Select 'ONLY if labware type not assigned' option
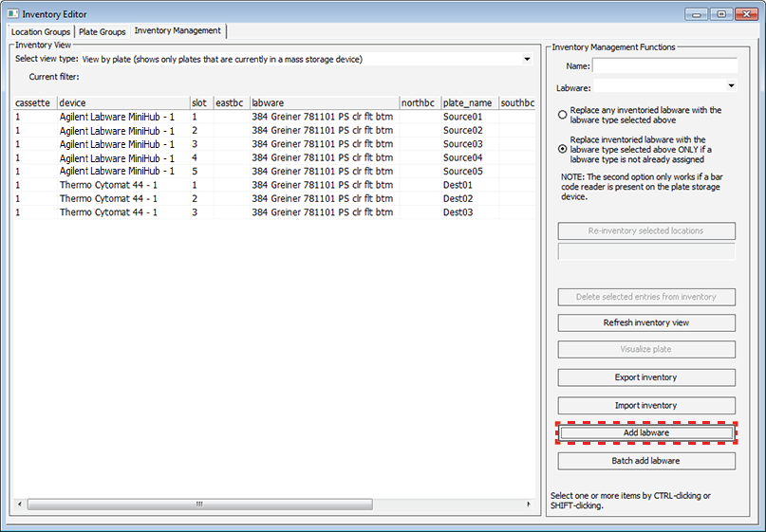Image resolution: width=766 pixels, height=532 pixels. pos(563,149)
